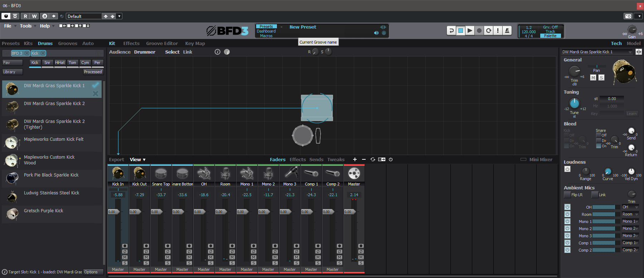Remove the BFD 3 filter tag

pos(27,53)
